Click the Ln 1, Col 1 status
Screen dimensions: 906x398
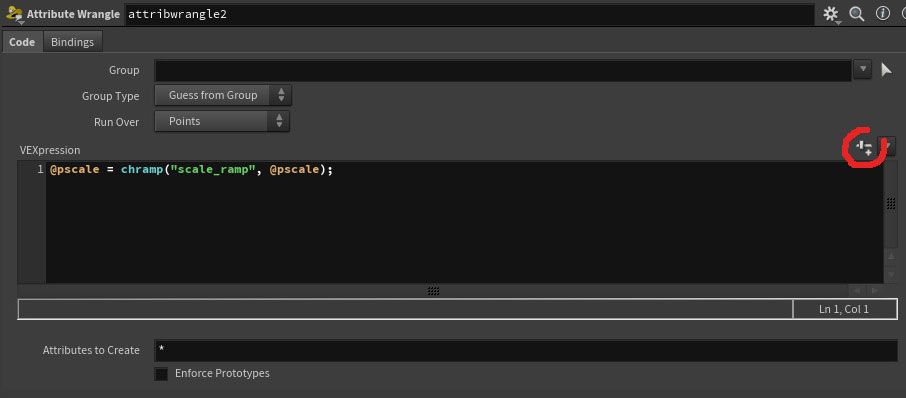(844, 310)
